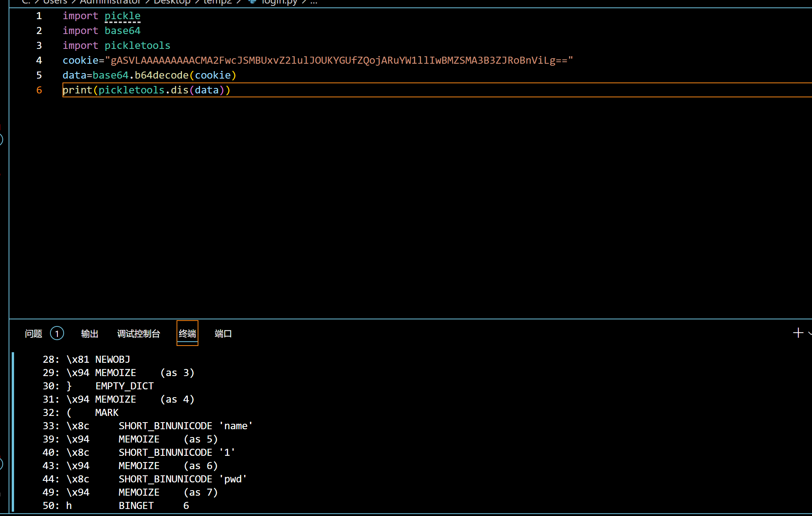Open the 问题 problems tab
Screen dimensions: 812x516
point(33,333)
